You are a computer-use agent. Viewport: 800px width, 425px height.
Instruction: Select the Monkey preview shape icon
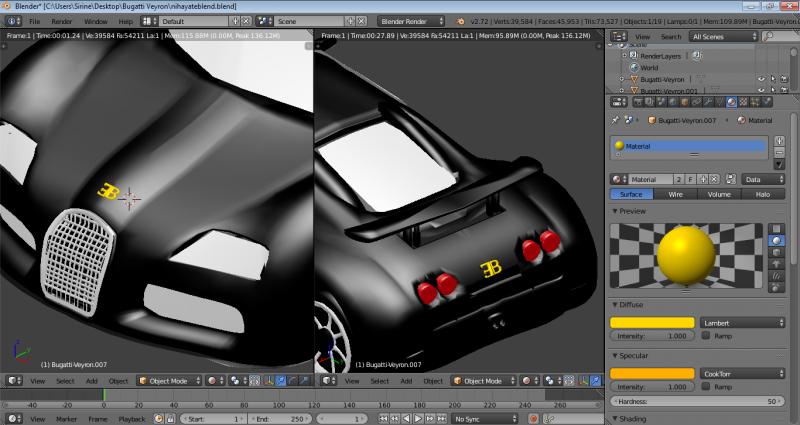coord(775,265)
